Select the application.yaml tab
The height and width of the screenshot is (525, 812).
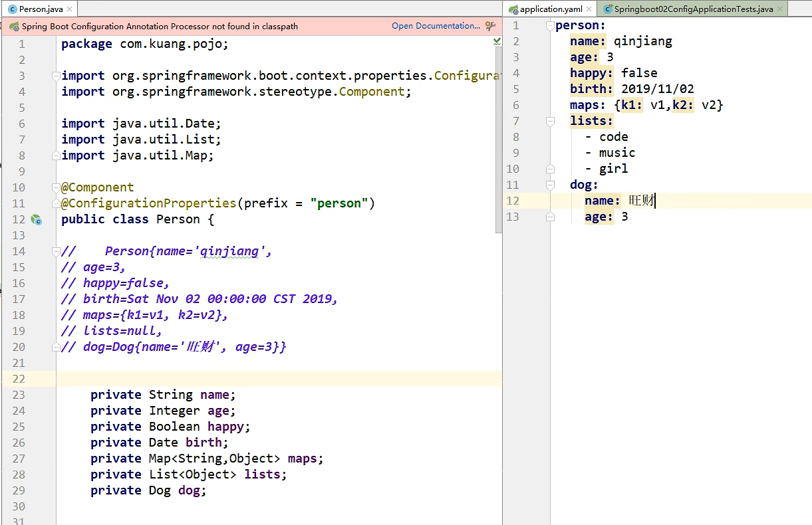[551, 9]
